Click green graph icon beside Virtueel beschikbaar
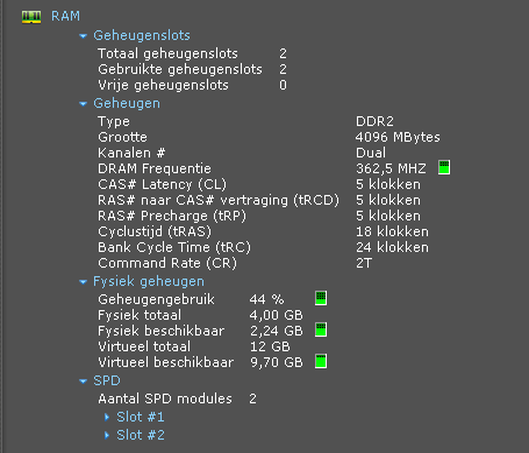 [x=321, y=361]
